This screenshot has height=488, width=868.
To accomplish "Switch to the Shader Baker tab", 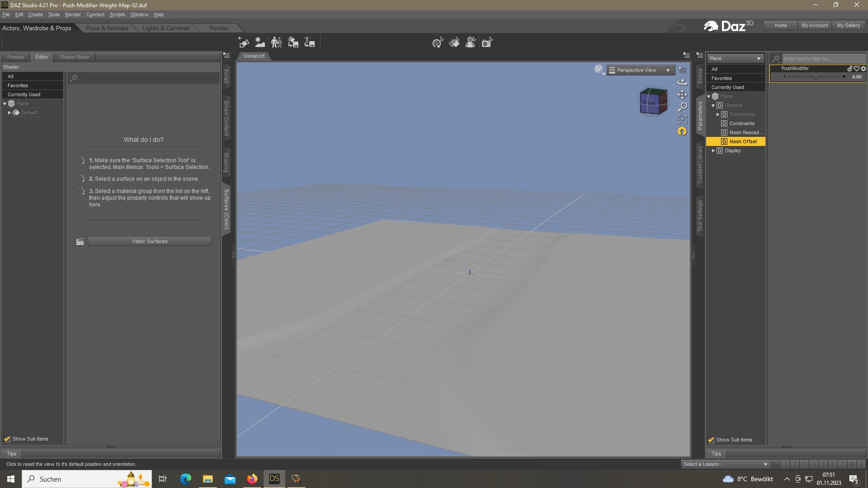I will pos(75,57).
